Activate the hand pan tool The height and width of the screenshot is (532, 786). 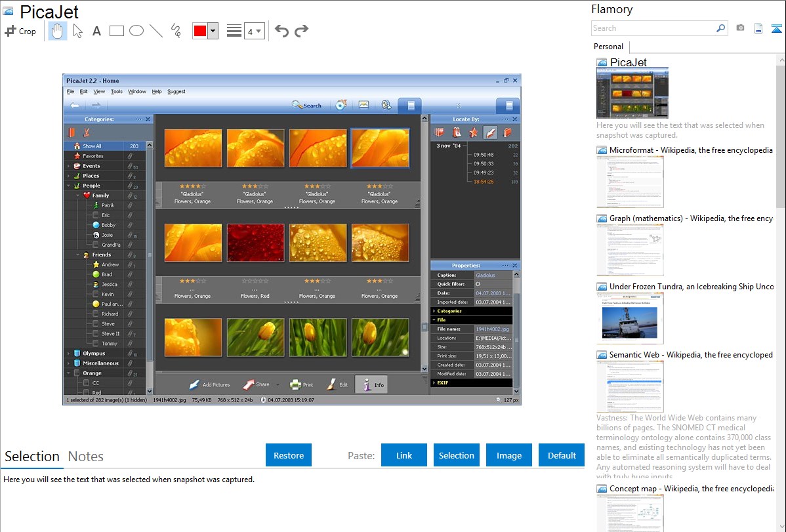click(x=58, y=31)
